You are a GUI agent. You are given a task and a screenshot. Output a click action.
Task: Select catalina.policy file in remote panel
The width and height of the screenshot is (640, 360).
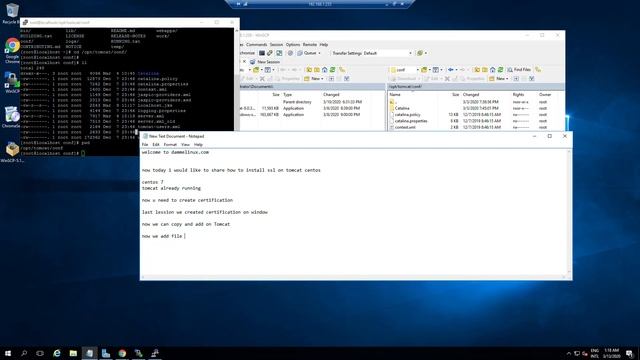407,115
